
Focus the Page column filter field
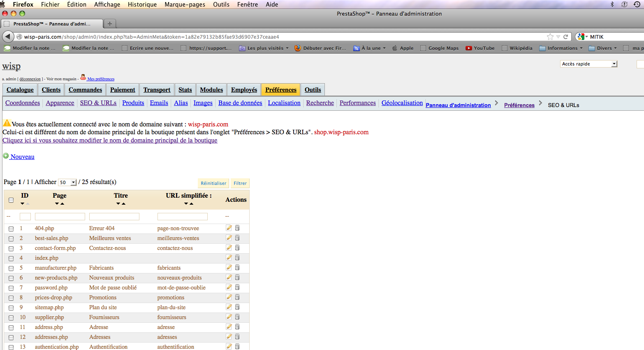(60, 217)
